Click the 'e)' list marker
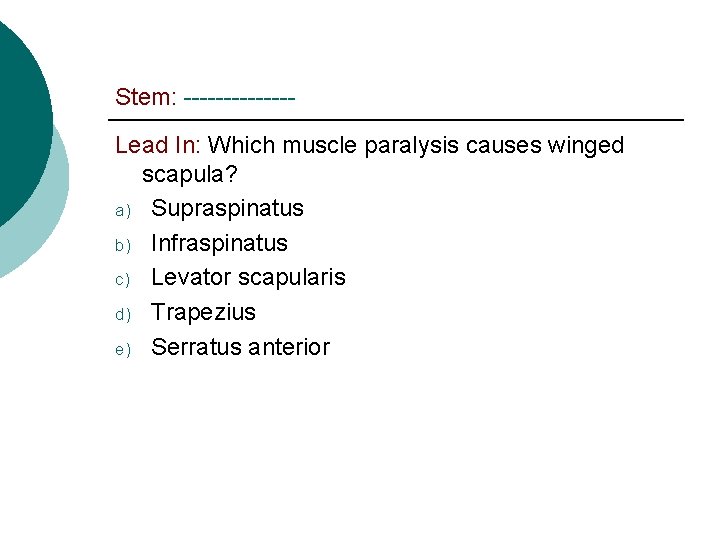The image size is (720, 540). [x=121, y=349]
